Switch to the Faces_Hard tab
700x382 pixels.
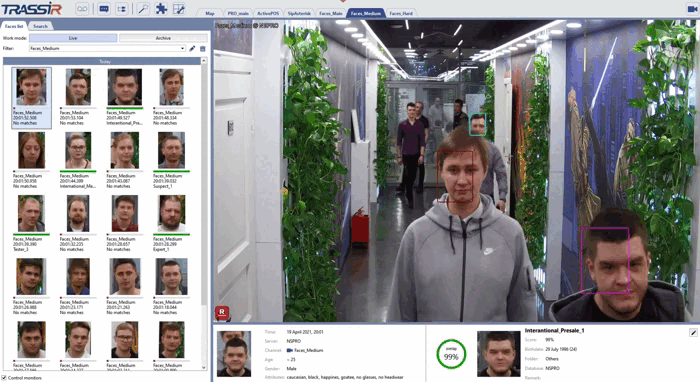tap(401, 13)
